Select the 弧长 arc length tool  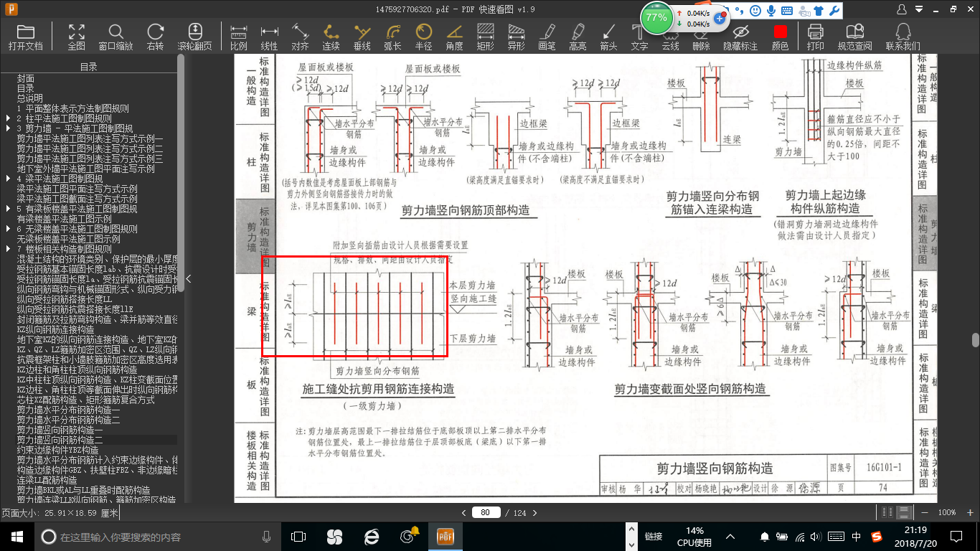(x=392, y=37)
